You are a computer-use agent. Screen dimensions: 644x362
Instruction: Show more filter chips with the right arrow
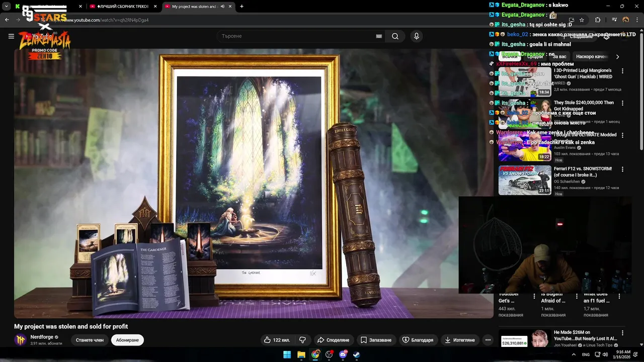pos(617,57)
